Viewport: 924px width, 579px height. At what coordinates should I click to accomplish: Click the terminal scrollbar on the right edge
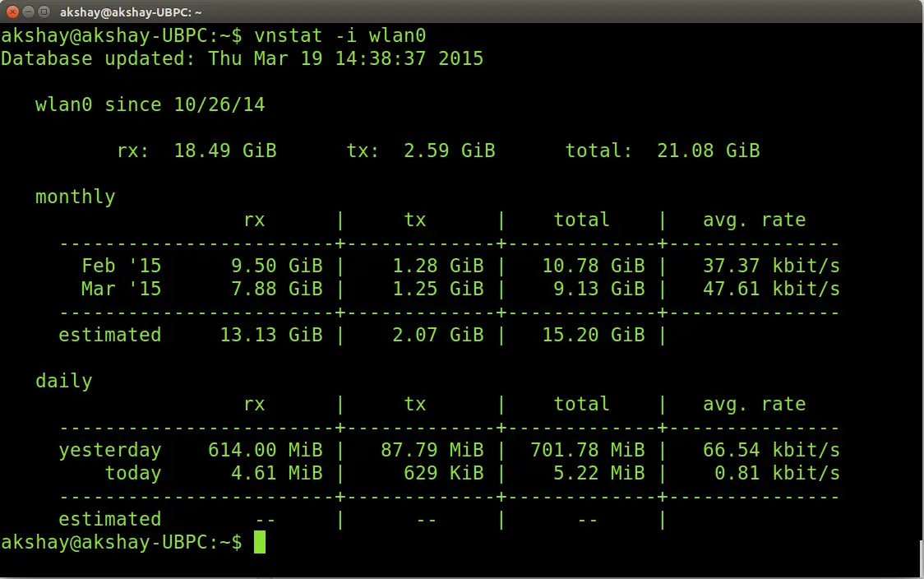click(x=921, y=557)
